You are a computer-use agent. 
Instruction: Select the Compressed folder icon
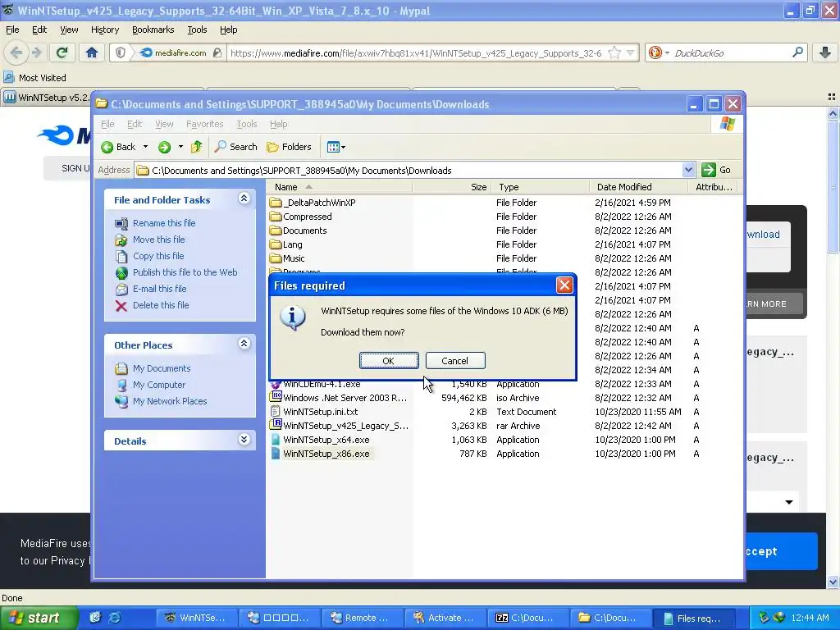coord(276,217)
